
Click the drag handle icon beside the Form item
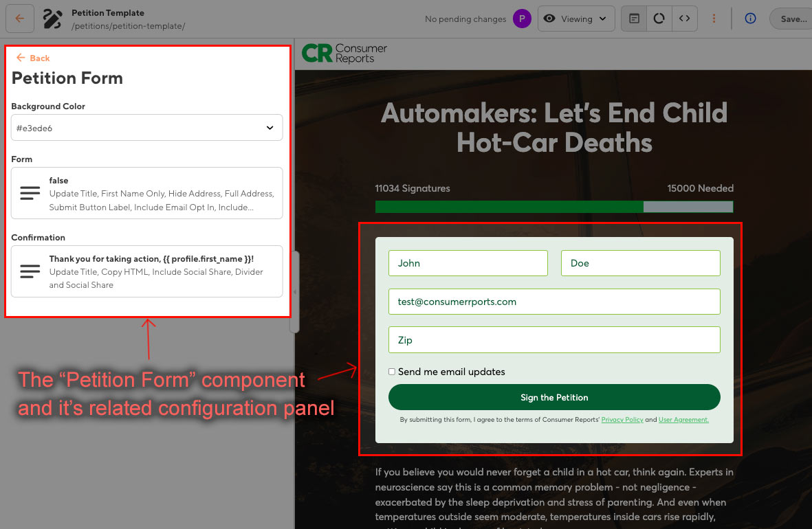[29, 193]
